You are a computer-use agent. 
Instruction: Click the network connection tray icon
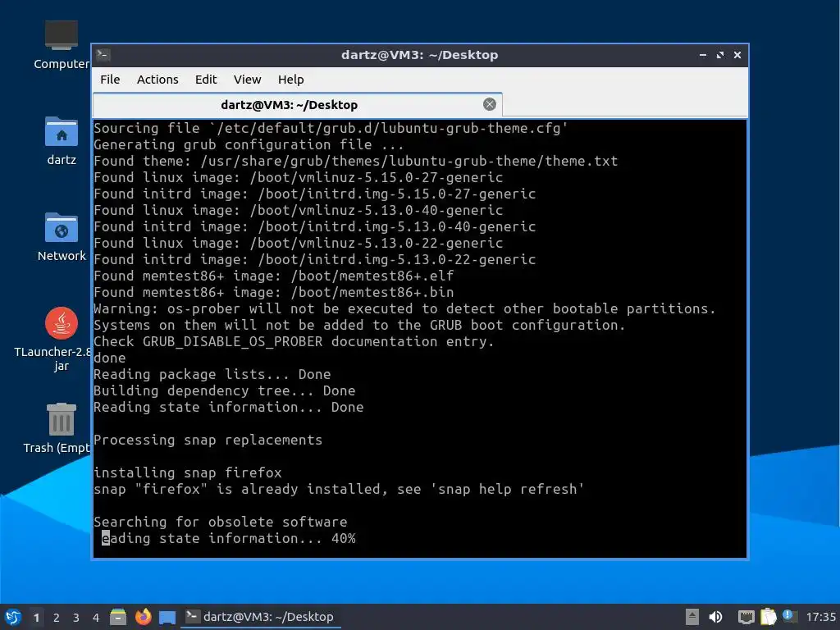pos(746,617)
